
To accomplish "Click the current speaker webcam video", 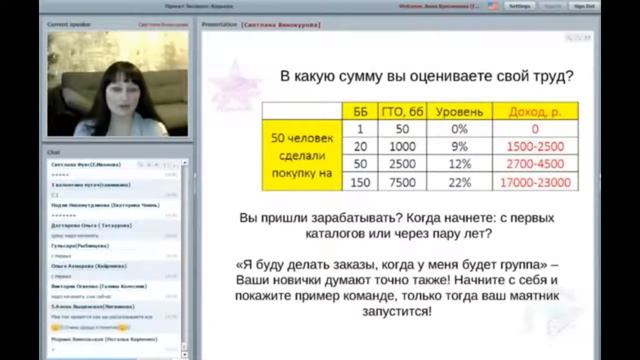I will coord(118,84).
